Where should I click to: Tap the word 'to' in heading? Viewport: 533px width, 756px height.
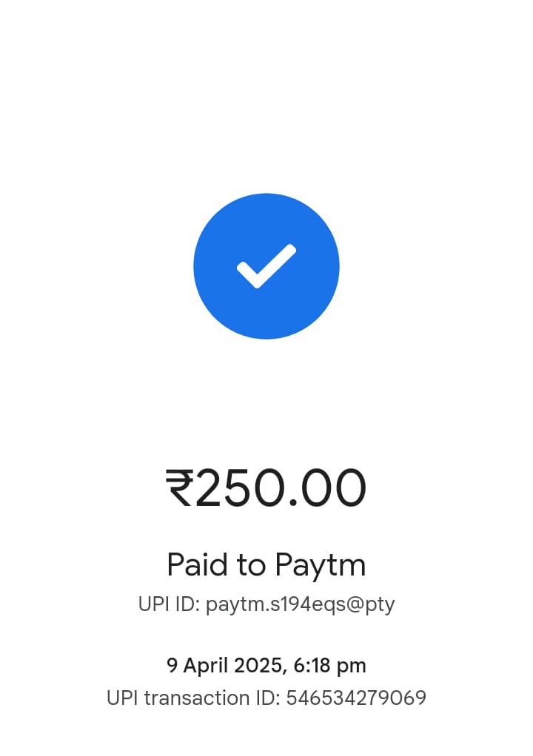click(x=251, y=566)
